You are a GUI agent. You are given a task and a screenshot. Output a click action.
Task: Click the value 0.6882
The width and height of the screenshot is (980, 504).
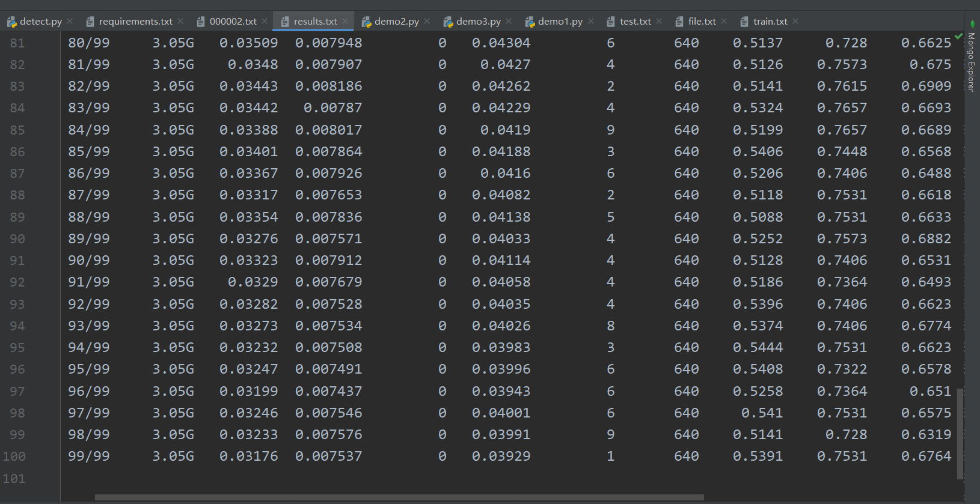pyautogui.click(x=926, y=239)
